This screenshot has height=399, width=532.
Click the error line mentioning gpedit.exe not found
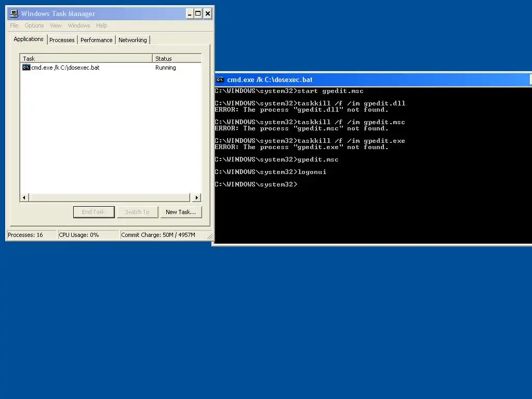click(302, 147)
